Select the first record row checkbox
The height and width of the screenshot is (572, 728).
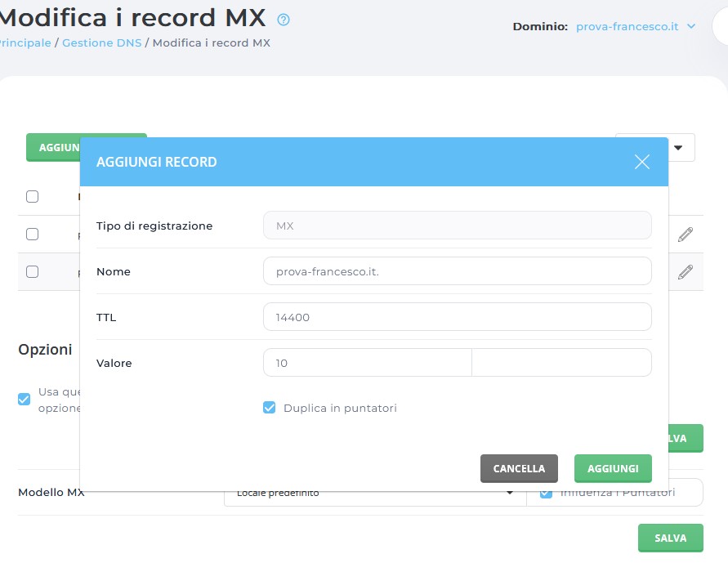pyautogui.click(x=33, y=234)
